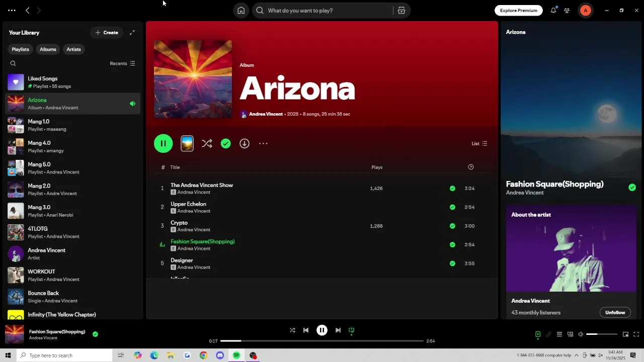Open Andrea Vincent artist in library
The height and width of the screenshot is (362, 644).
click(73, 254)
